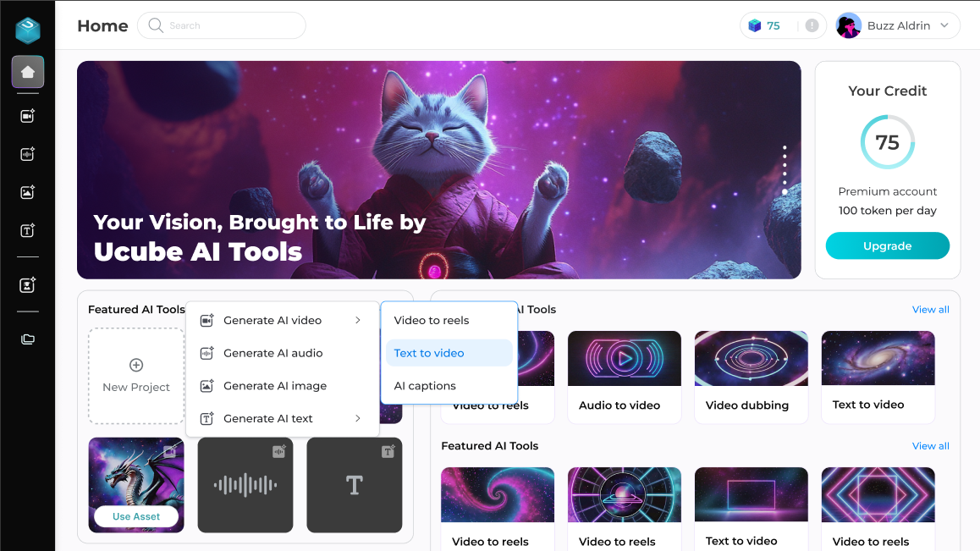The width and height of the screenshot is (980, 551).
Task: Click the last dot of banner carousel
Action: click(785, 192)
